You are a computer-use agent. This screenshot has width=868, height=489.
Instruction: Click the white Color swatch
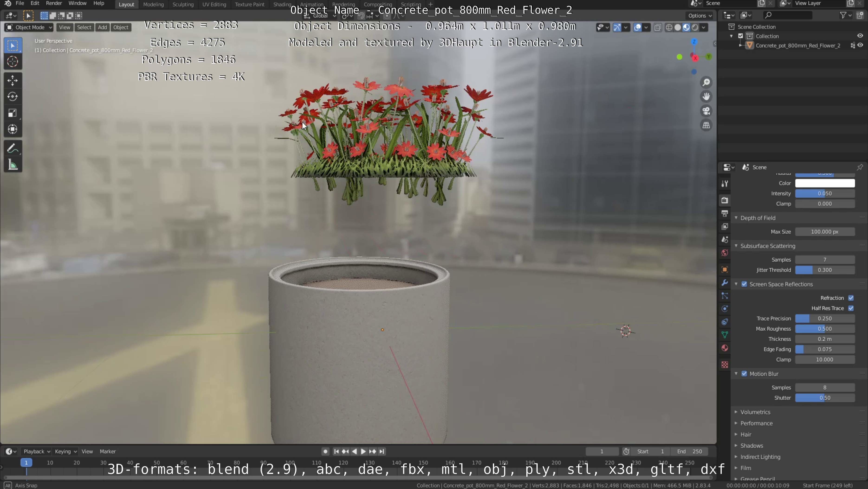point(825,183)
